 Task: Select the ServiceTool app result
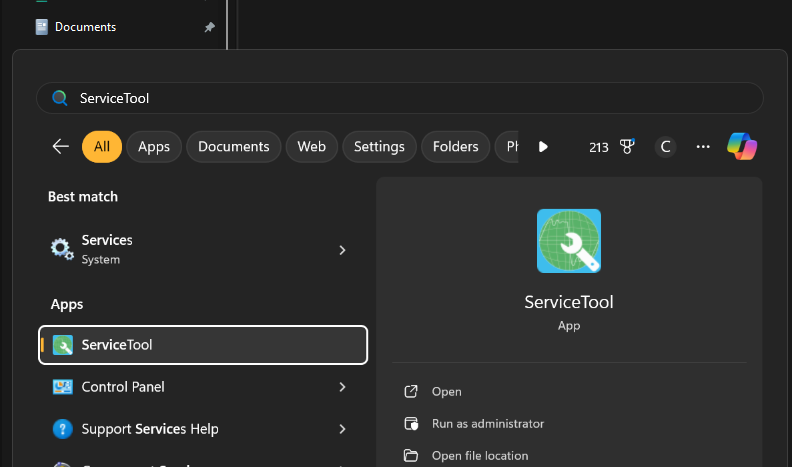pyautogui.click(x=203, y=345)
